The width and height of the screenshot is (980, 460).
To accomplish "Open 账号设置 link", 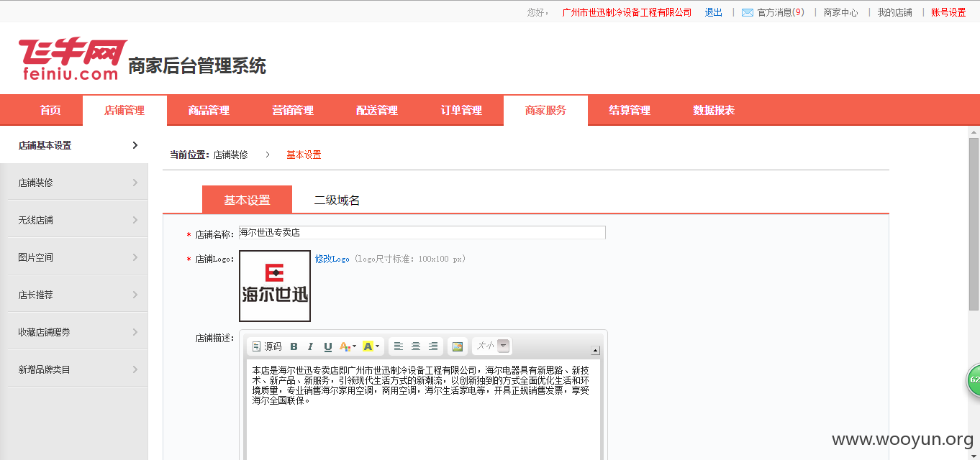I will point(948,12).
